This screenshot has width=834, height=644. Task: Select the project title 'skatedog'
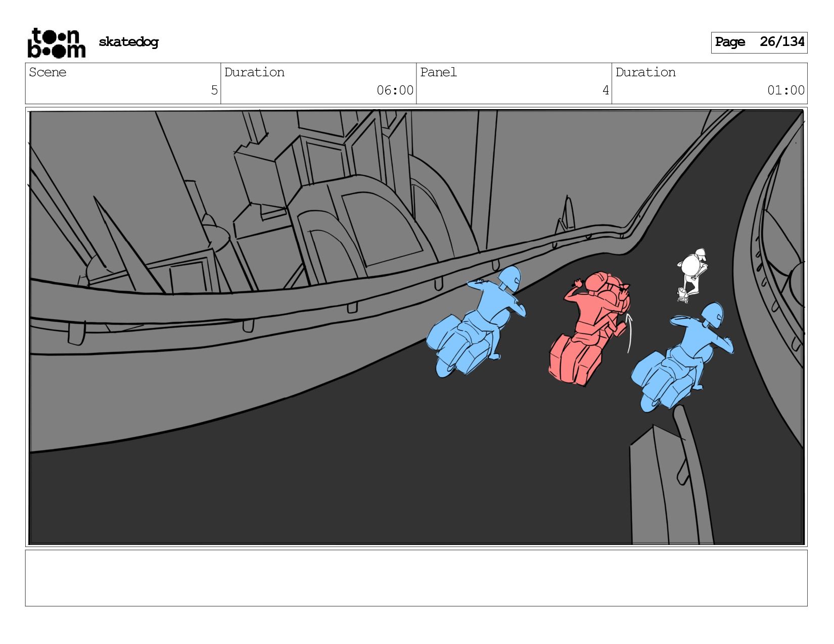[128, 42]
